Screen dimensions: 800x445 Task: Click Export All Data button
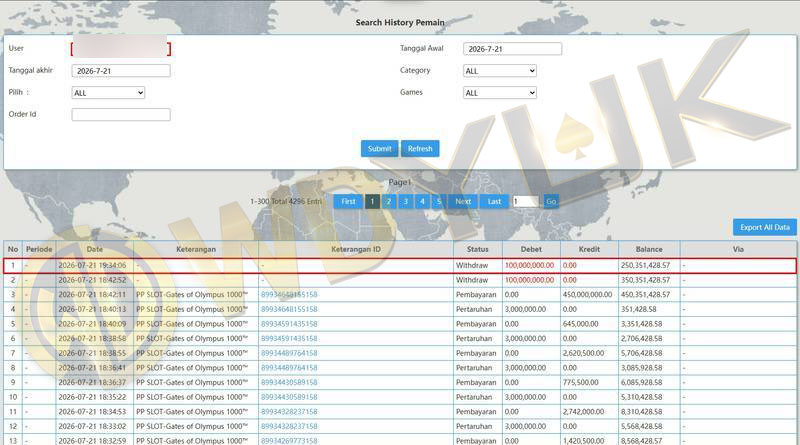[765, 227]
